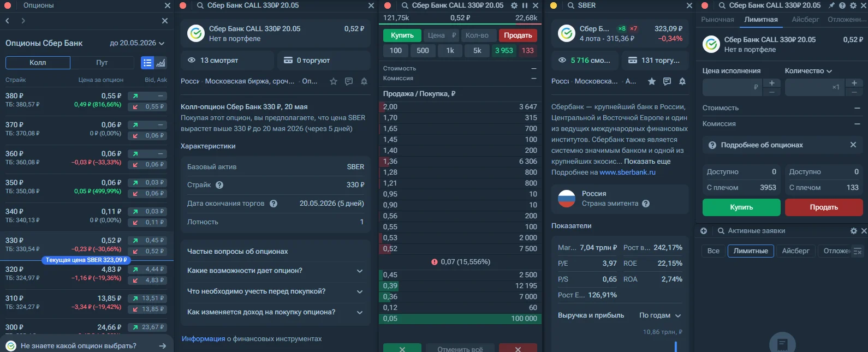The width and height of the screenshot is (868, 352).
Task: Set alert bell in SBER panel
Action: click(x=682, y=81)
